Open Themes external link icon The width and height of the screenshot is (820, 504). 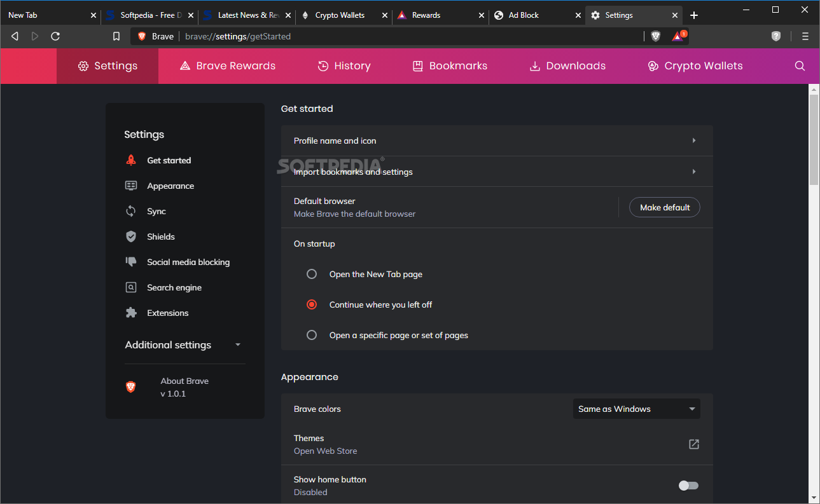click(x=694, y=444)
